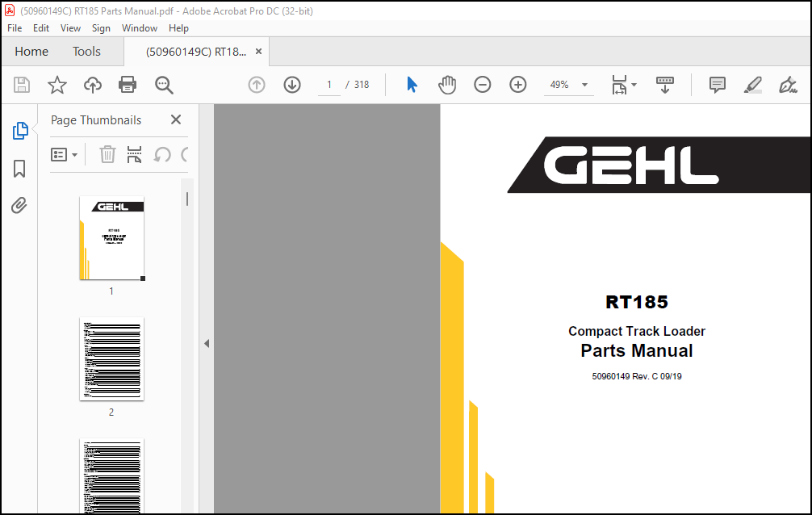Upload file to cloud icon
The image size is (812, 515).
point(93,85)
